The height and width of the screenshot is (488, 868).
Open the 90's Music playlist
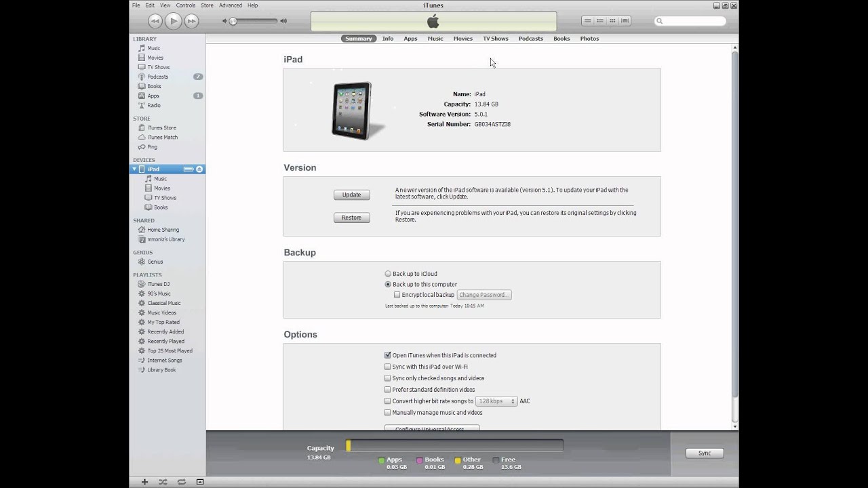[159, 293]
